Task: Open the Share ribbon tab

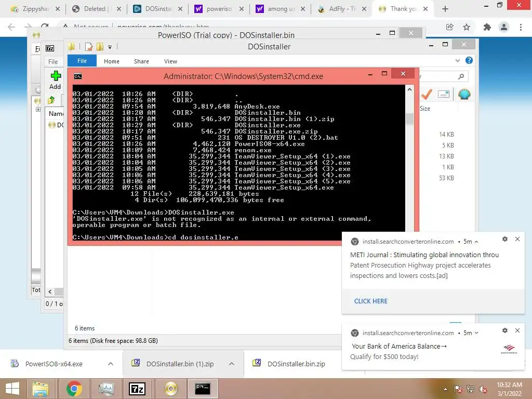Action: tap(141, 61)
